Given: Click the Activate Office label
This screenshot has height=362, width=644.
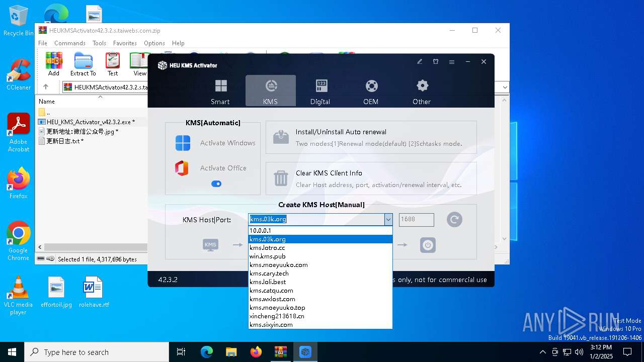Looking at the screenshot, I should point(223,168).
